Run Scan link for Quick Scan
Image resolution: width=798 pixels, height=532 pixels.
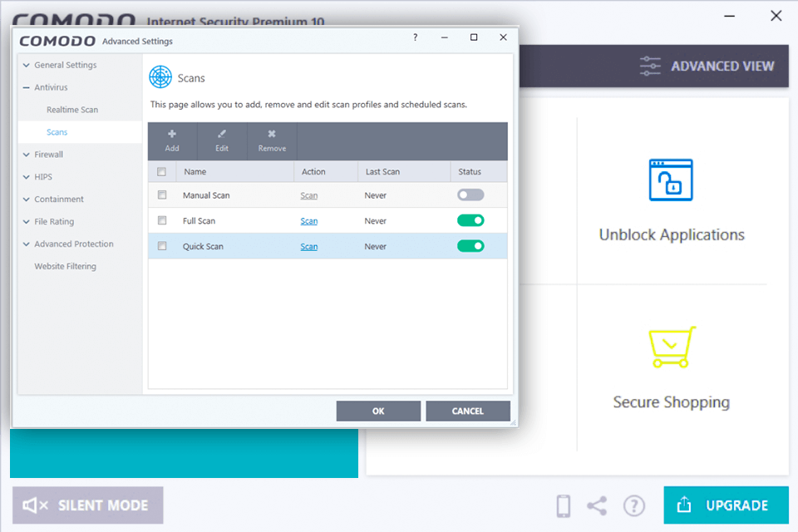pos(309,246)
